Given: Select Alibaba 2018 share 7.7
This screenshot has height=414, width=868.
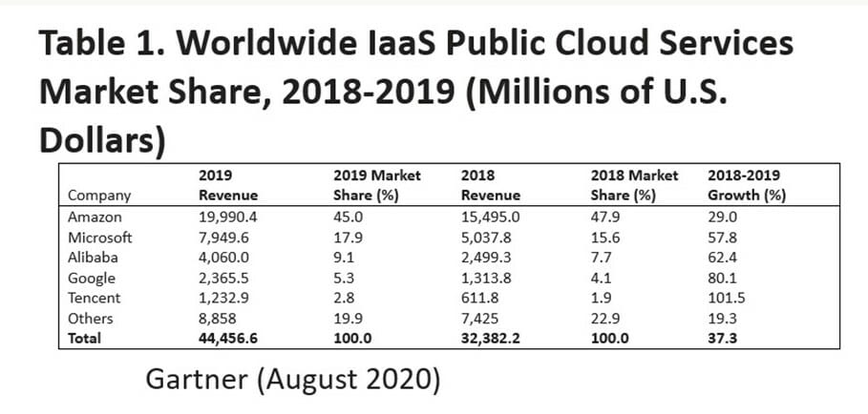Looking at the screenshot, I should tap(600, 258).
